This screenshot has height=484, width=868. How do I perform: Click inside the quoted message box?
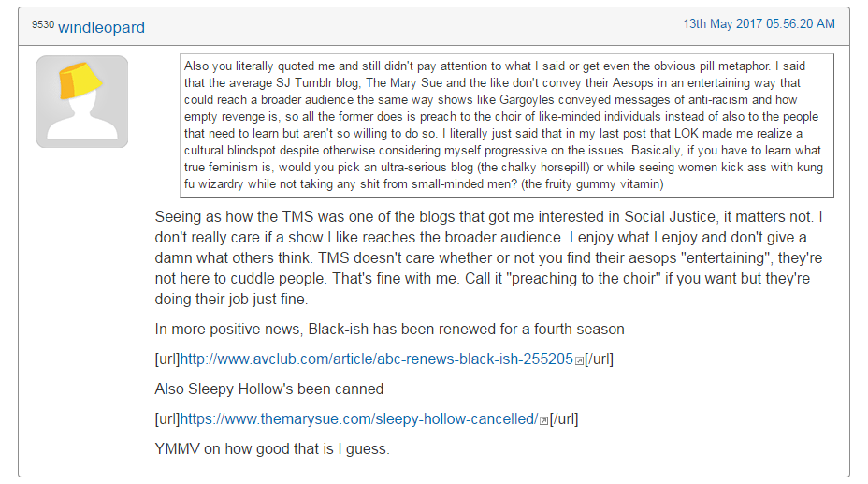tap(507, 125)
